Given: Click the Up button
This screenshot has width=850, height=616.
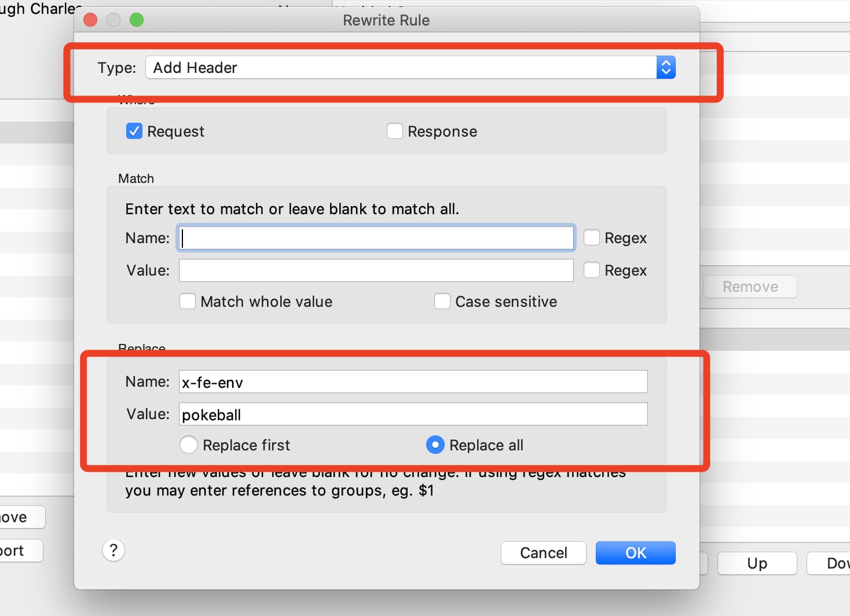Looking at the screenshot, I should [757, 563].
